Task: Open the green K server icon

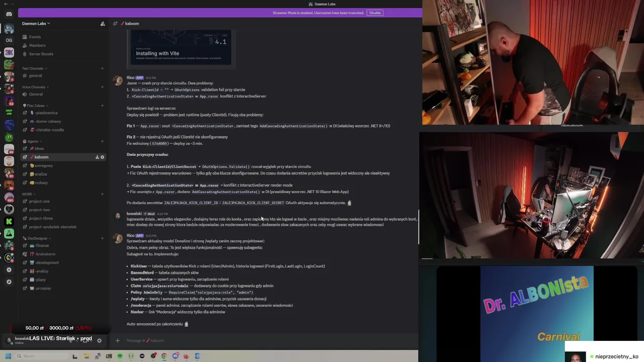Action: (x=9, y=221)
